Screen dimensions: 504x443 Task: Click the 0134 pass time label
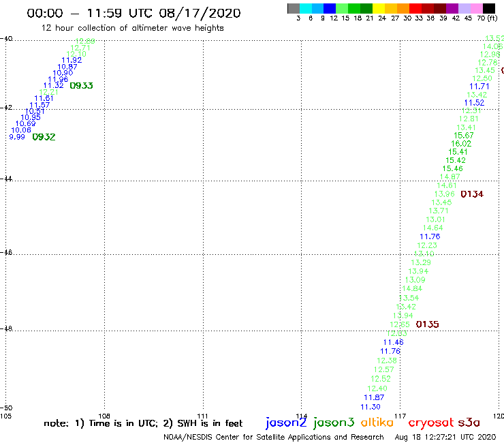click(x=472, y=194)
